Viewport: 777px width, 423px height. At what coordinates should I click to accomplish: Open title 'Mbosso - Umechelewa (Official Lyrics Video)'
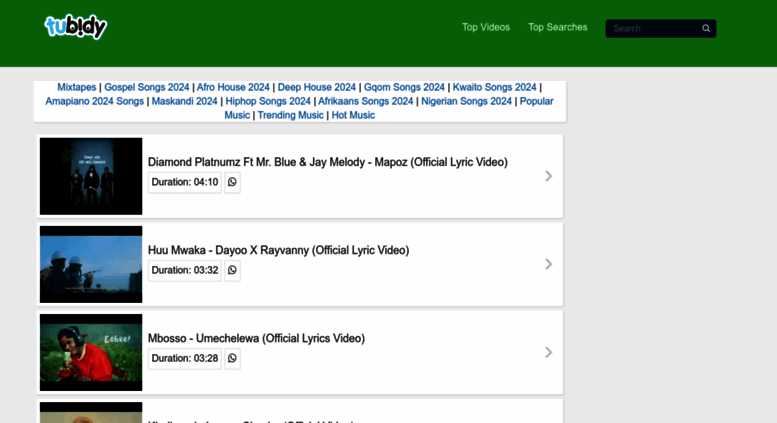[x=256, y=338]
